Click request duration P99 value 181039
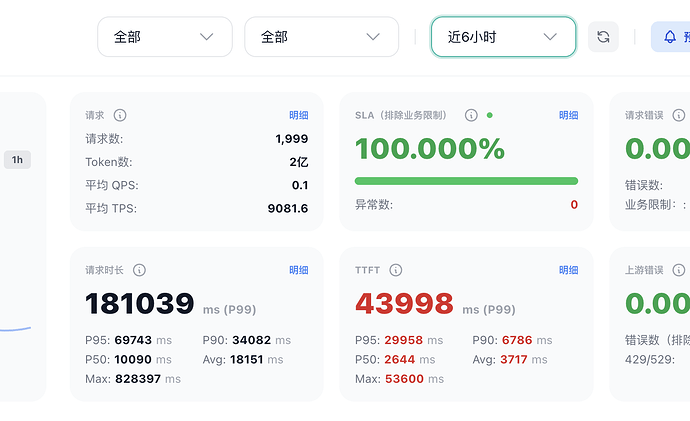 (139, 304)
